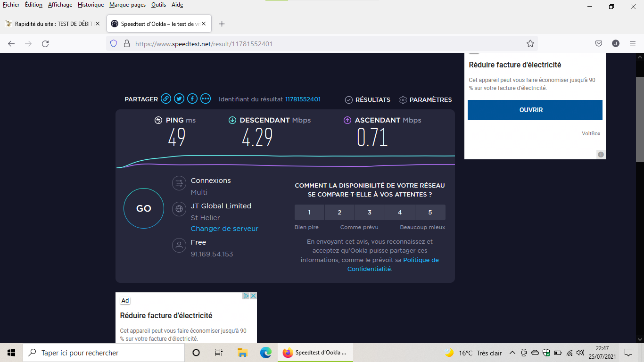Open the Marque-pages menu

click(x=127, y=5)
